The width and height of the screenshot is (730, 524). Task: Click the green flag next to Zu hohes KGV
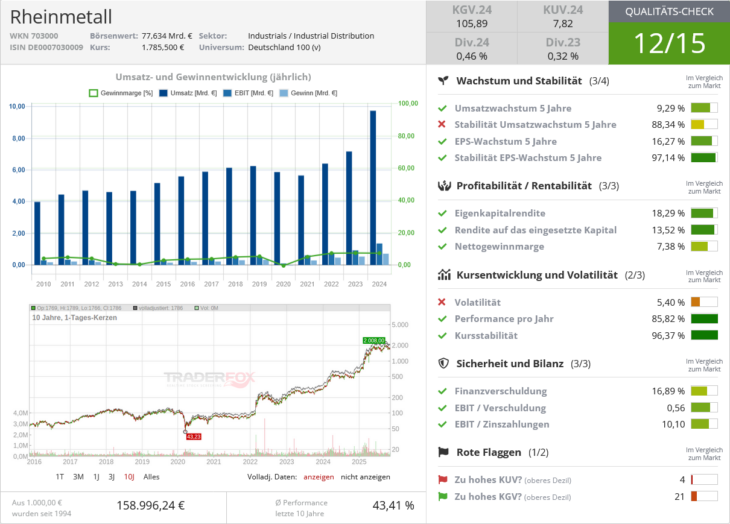point(443,496)
